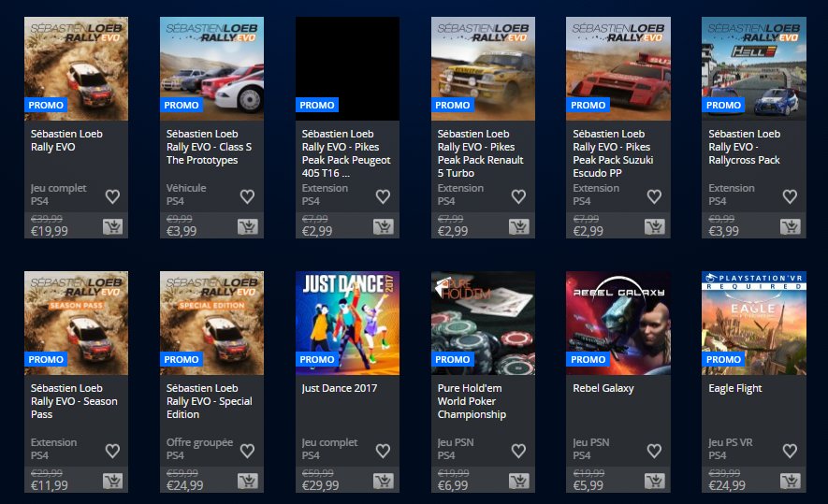Favorite Sébastien Loeb Rally EVO Special Edition

tap(247, 451)
